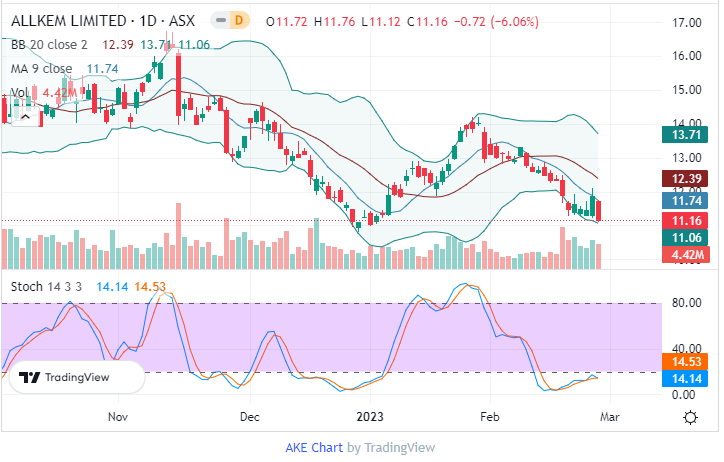Open the AKE Chart link
724x462 pixels.
point(314,448)
